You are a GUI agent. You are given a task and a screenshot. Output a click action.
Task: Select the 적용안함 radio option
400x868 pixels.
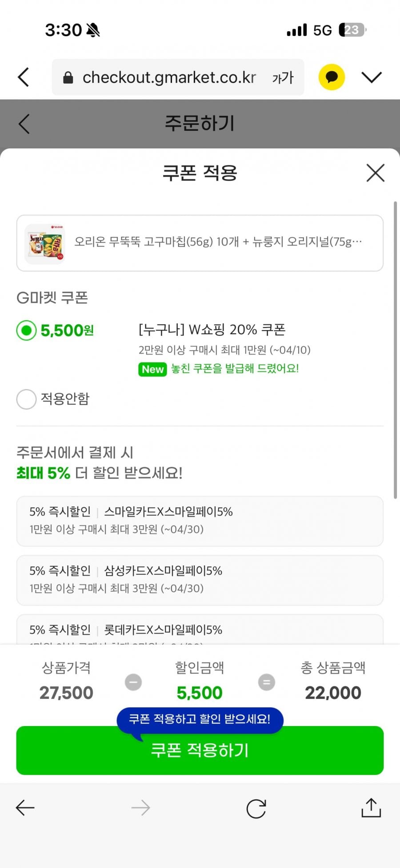click(27, 399)
